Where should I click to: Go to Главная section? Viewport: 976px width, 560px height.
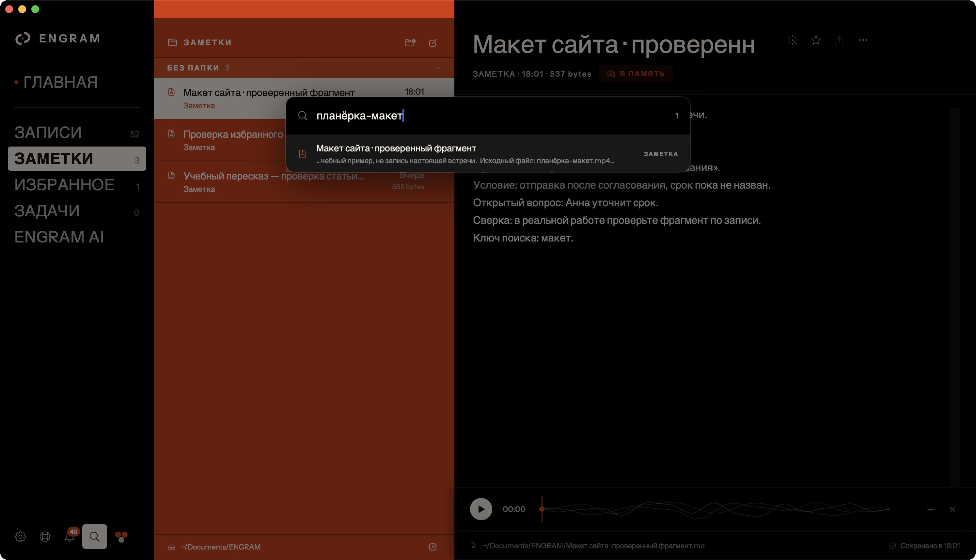[x=60, y=82]
